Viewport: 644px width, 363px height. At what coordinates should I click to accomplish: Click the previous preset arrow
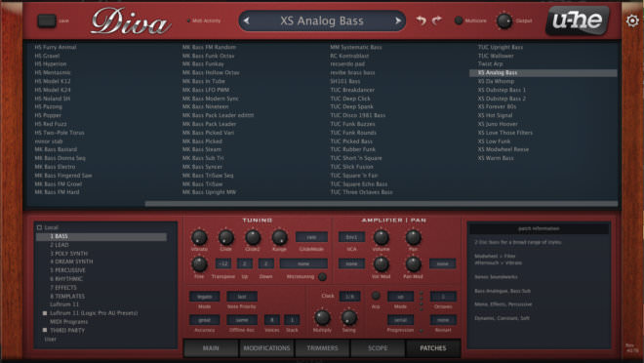tap(246, 20)
